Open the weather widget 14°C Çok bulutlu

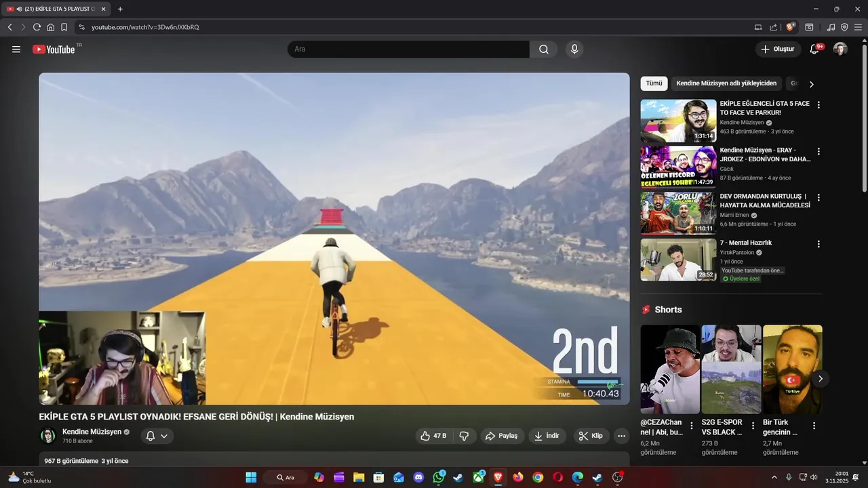point(29,477)
